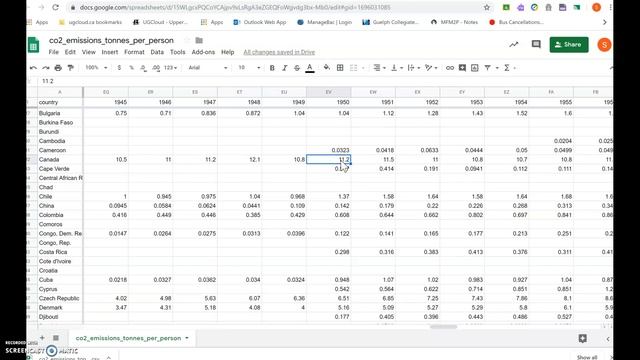Open more number formats 123 dropdown
Viewport: 640px width, 360px height.
[x=170, y=68]
